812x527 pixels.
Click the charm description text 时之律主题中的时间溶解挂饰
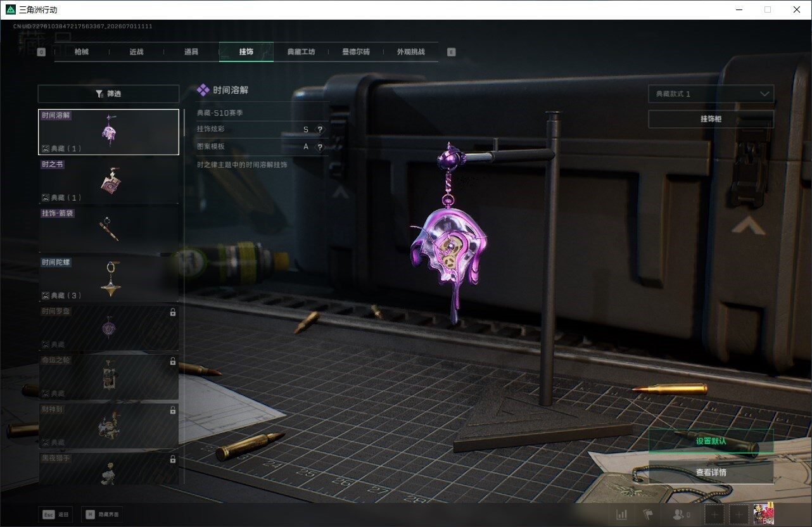click(242, 164)
